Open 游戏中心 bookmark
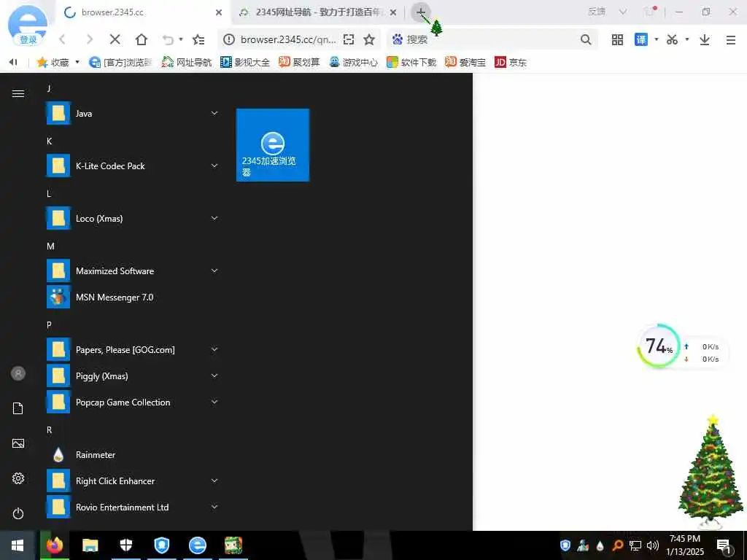The height and width of the screenshot is (560, 747). pos(354,63)
